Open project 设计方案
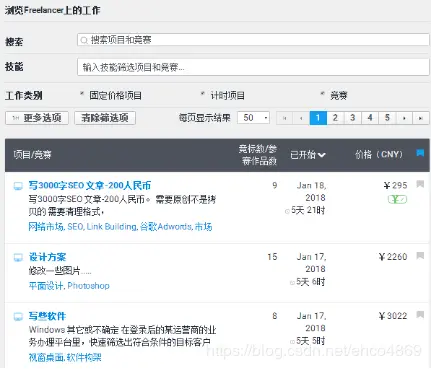The image size is (431, 369). coord(47,257)
